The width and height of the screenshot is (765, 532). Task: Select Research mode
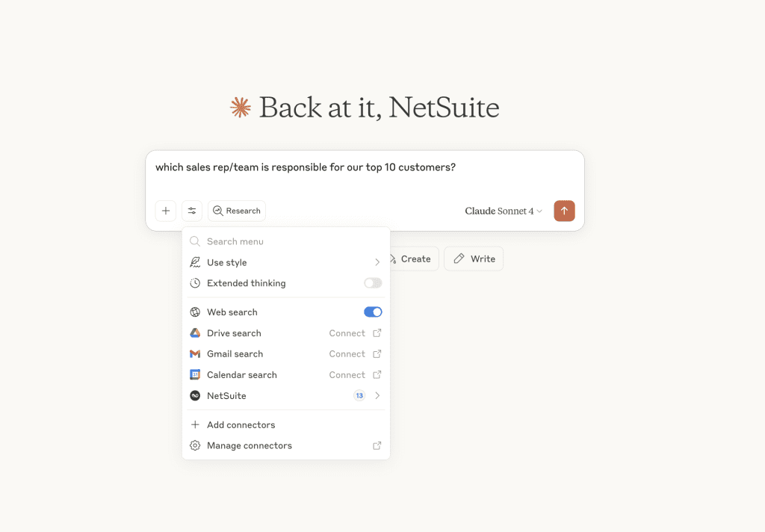tap(237, 211)
